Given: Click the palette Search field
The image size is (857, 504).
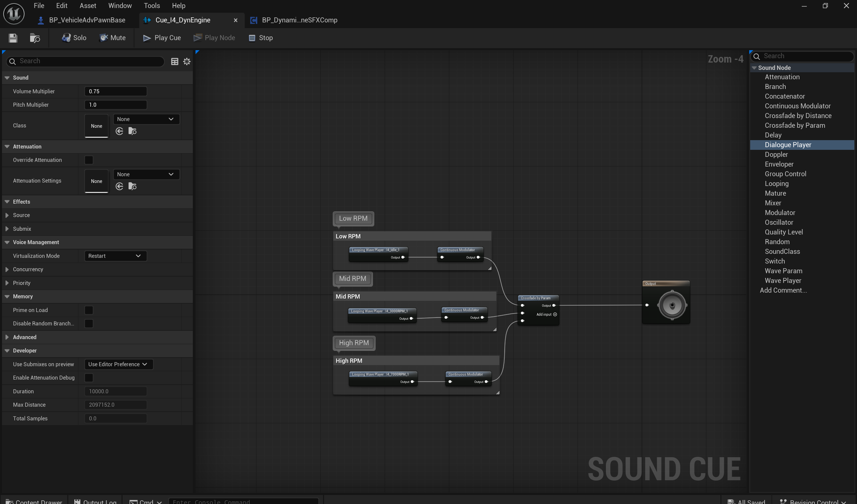Looking at the screenshot, I should coord(802,56).
